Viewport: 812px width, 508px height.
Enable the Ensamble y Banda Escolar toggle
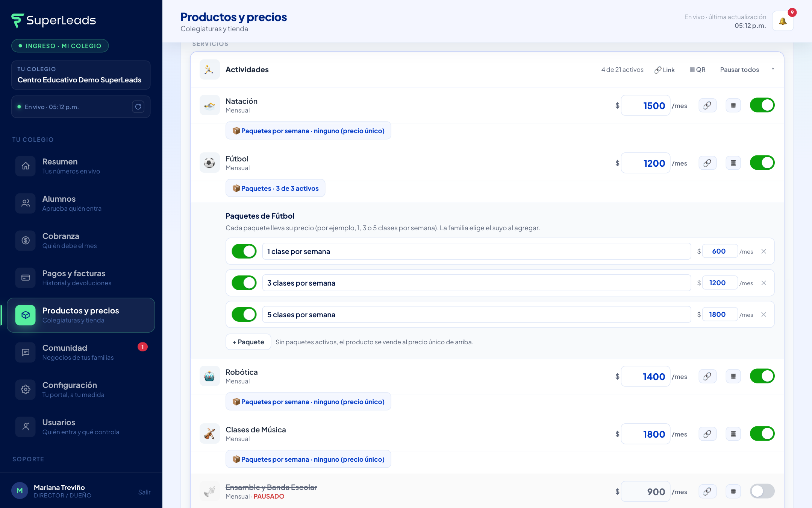[762, 491]
